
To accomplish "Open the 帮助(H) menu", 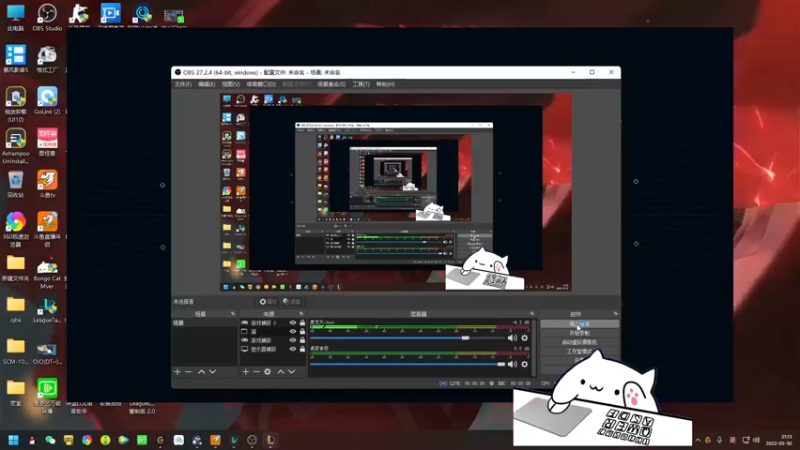I will [x=385, y=84].
